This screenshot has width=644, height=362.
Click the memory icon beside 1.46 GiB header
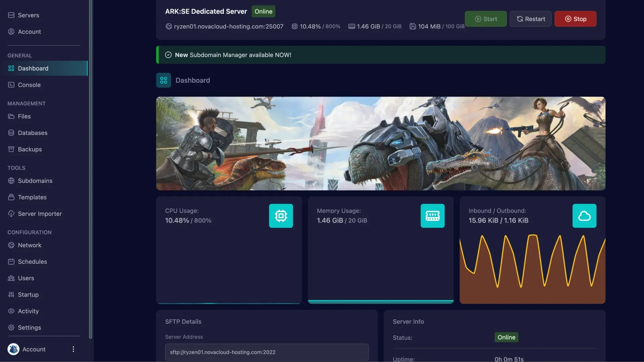coord(352,26)
